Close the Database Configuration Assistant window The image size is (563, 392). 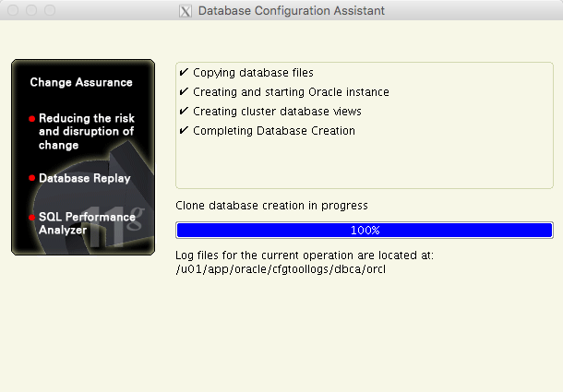[x=13, y=11]
